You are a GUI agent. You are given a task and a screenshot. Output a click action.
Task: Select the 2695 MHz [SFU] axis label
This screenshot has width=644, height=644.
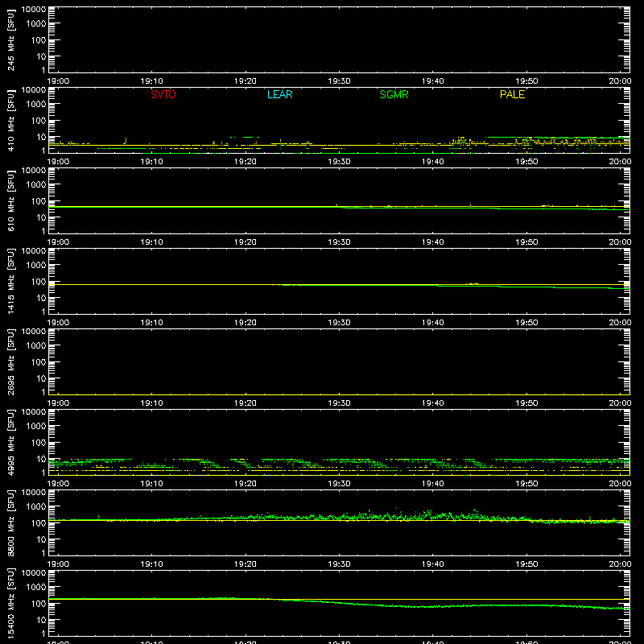[10, 361]
